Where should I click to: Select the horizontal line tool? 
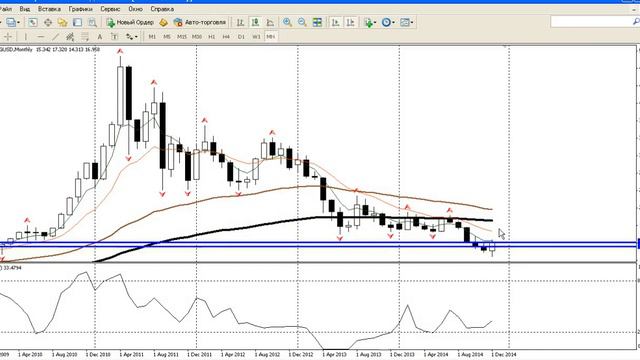[x=40, y=37]
